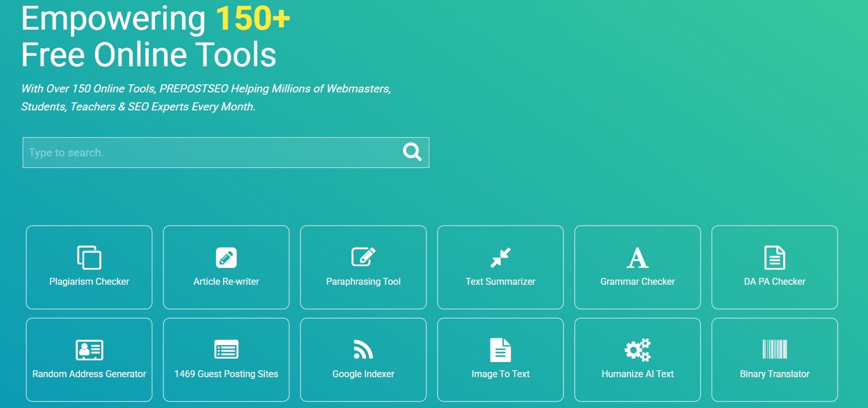Click the magnifying glass search icon
Image resolution: width=868 pixels, height=408 pixels.
tap(413, 152)
